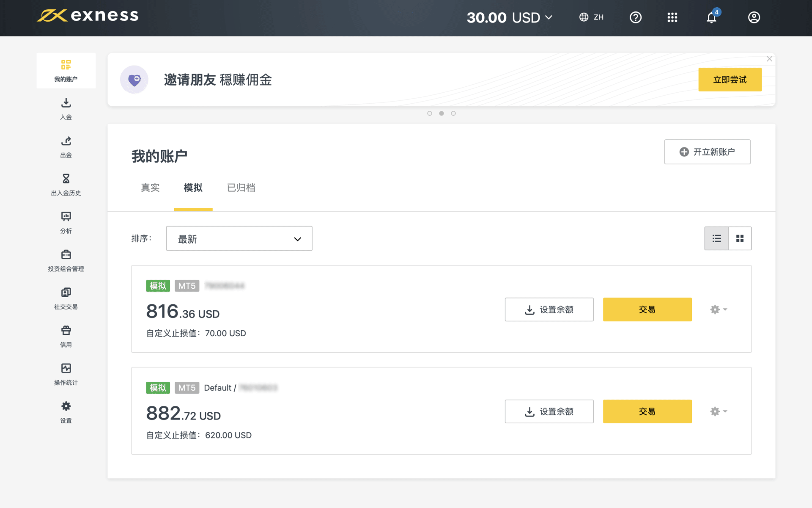This screenshot has height=508, width=812.
Task: Select the third banner carousel dot
Action: [453, 113]
